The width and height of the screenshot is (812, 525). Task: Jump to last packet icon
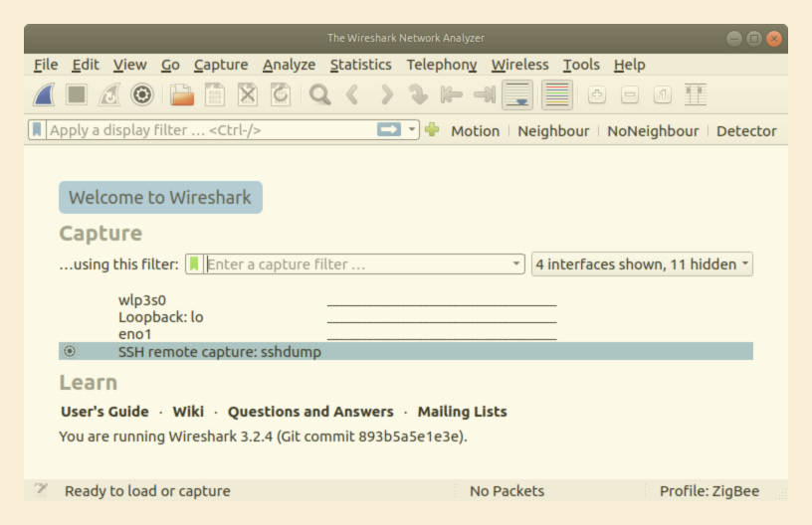[485, 95]
